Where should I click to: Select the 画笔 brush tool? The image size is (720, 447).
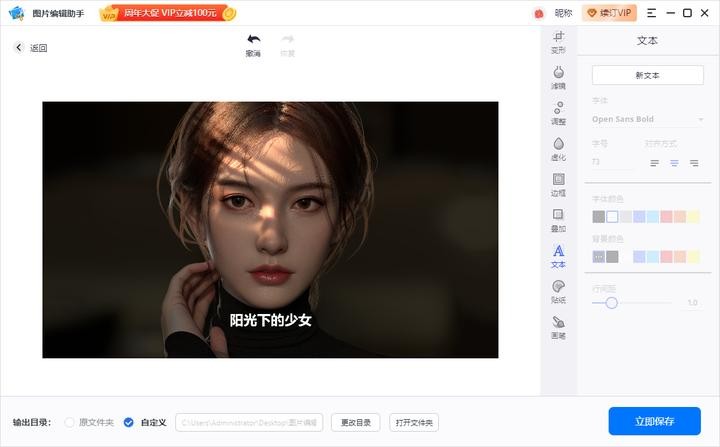[x=558, y=327]
